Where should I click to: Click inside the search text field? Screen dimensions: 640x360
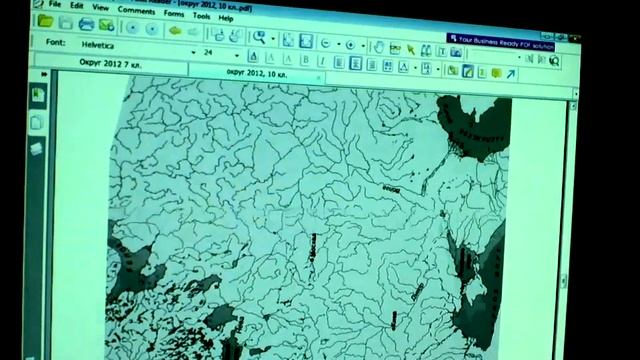click(x=493, y=56)
